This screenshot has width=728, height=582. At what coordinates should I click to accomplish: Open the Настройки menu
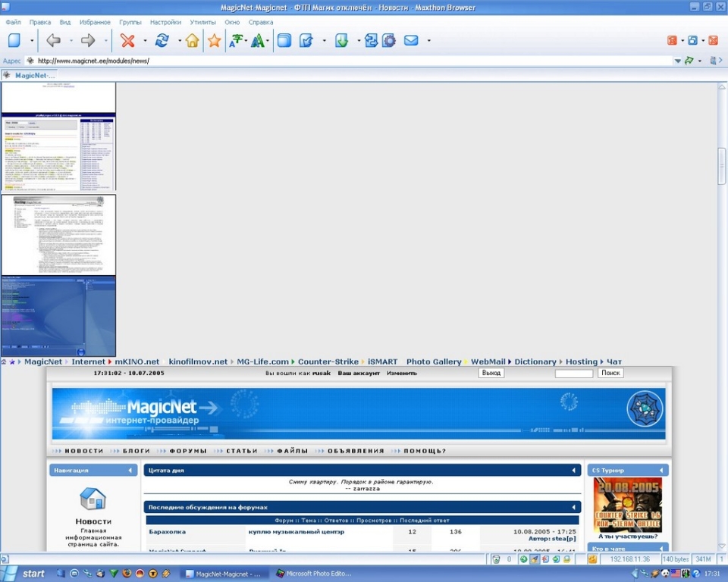pyautogui.click(x=165, y=22)
